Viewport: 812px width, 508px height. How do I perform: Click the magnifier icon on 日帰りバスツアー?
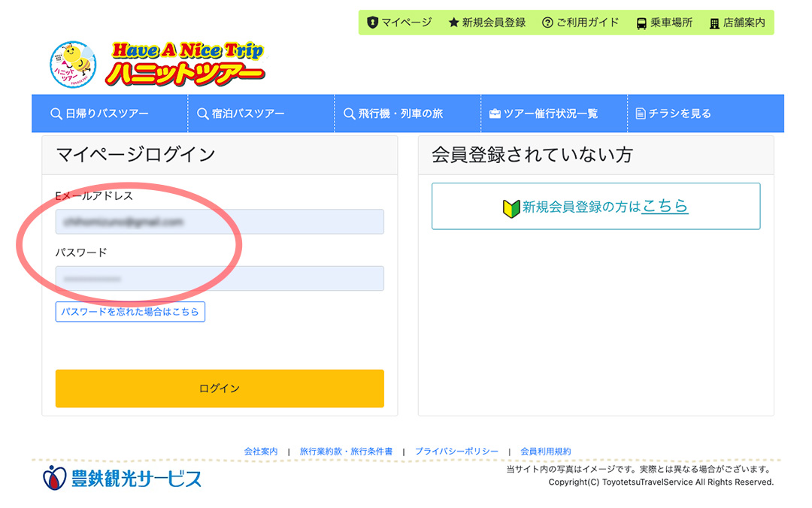pos(56,113)
